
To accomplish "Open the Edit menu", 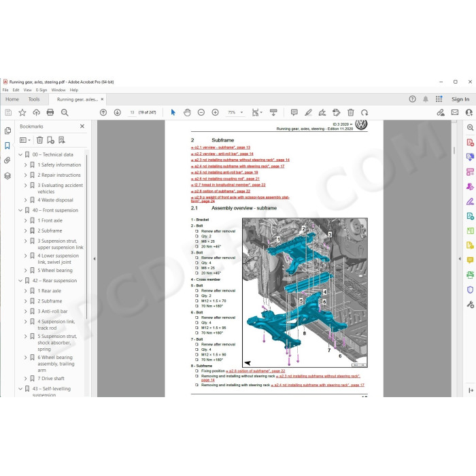I will [16, 90].
